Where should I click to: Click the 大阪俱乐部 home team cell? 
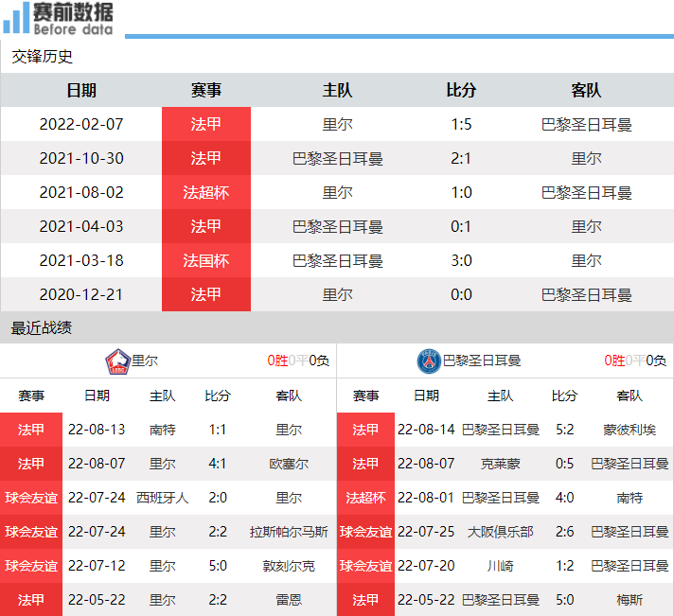pyautogui.click(x=501, y=532)
